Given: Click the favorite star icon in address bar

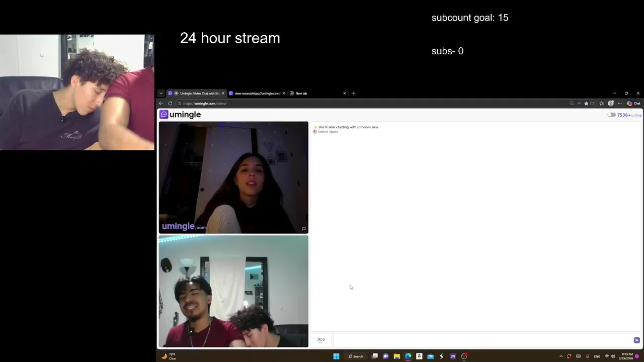Looking at the screenshot, I should [586, 103].
